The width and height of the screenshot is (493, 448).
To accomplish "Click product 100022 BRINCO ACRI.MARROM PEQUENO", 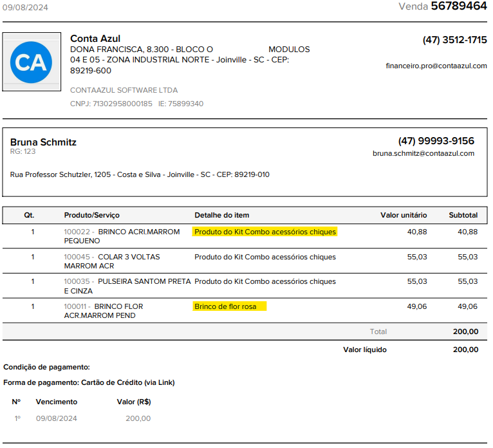I will [122, 236].
